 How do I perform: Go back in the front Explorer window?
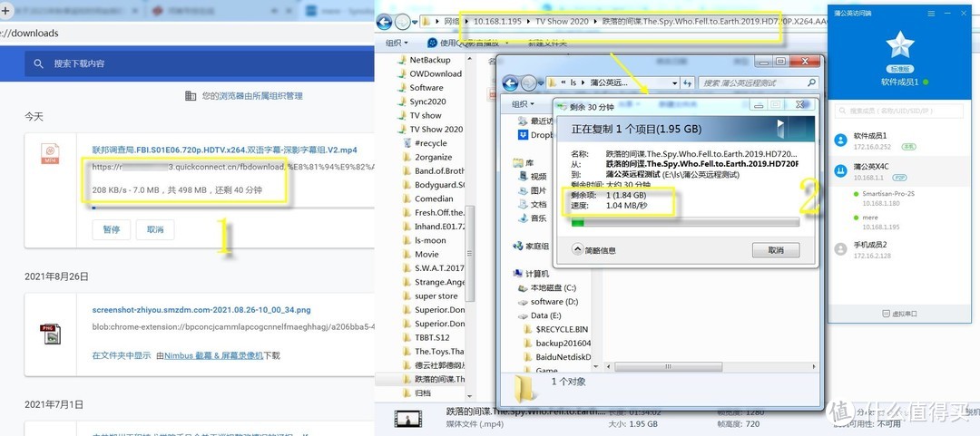coord(510,82)
